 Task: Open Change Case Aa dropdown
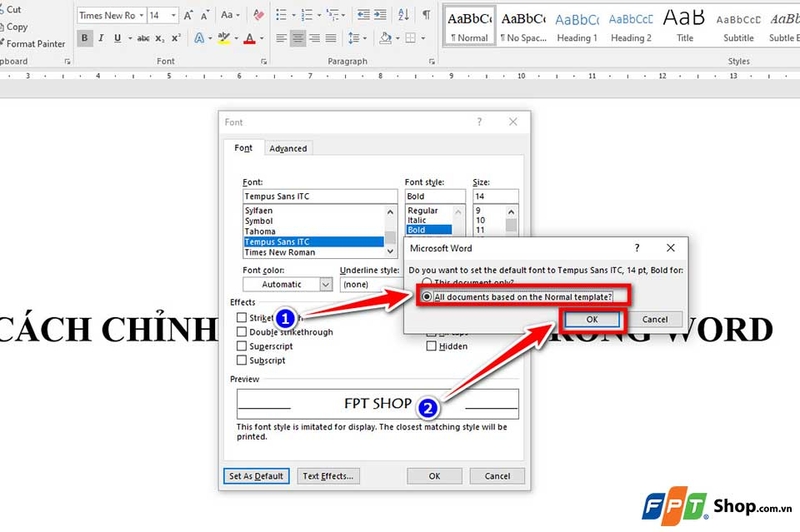click(x=231, y=15)
